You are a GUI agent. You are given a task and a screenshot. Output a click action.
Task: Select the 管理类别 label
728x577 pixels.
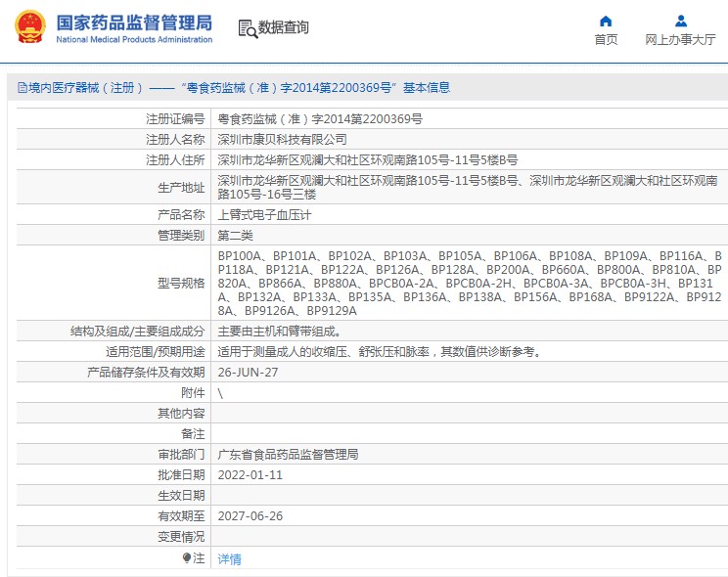click(x=181, y=235)
